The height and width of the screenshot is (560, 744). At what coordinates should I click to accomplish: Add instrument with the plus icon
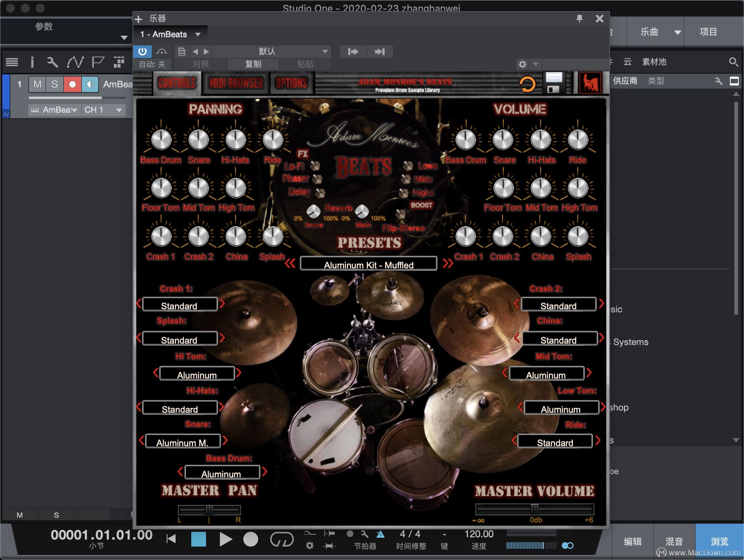click(138, 19)
